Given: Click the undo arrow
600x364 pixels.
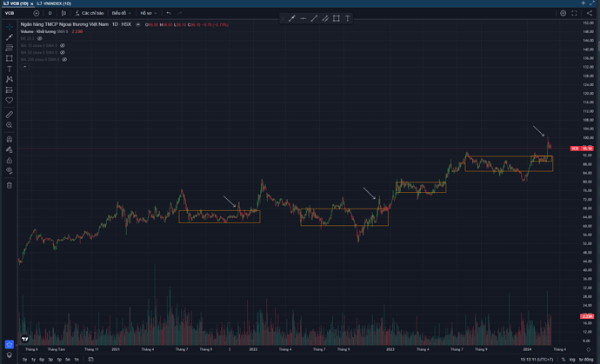Looking at the screenshot, I should click(x=169, y=13).
